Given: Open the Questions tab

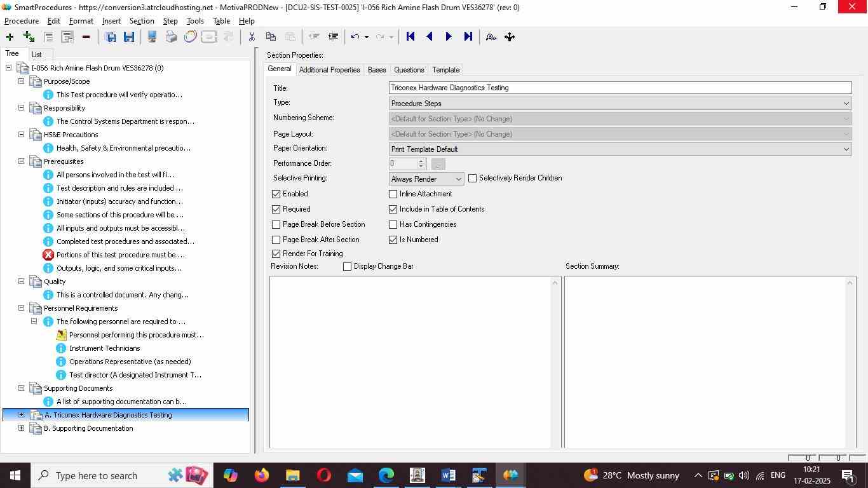Looking at the screenshot, I should (x=409, y=70).
